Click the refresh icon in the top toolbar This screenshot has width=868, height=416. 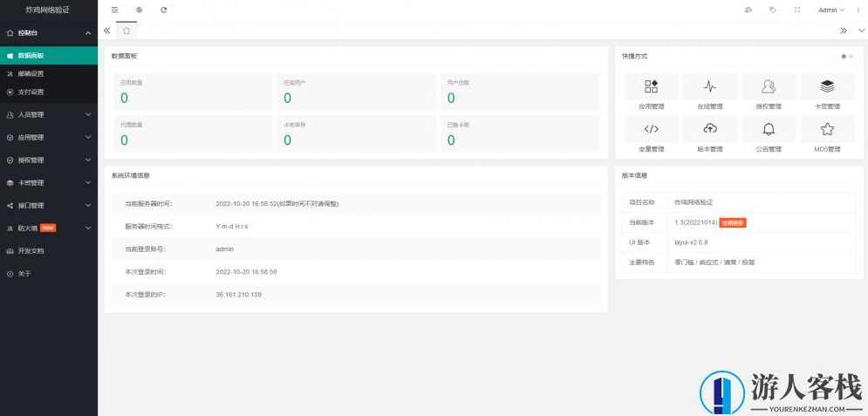click(164, 10)
